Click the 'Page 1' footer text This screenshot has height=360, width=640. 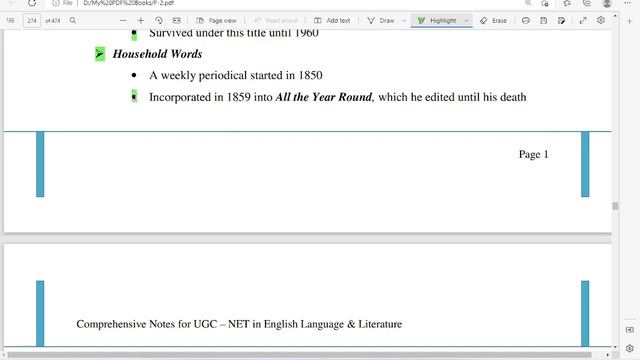(x=533, y=154)
